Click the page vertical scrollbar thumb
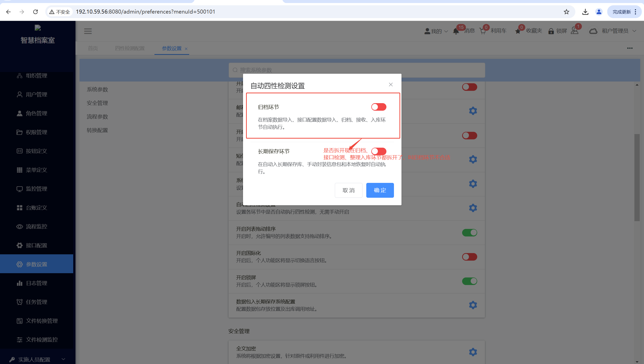This screenshot has height=364, width=644. point(637,177)
